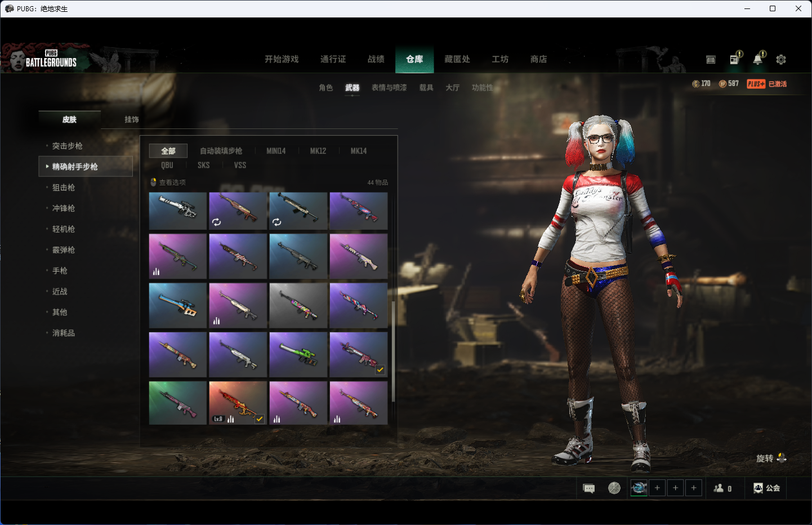Select the skin on gray background
This screenshot has height=525, width=812.
click(298, 305)
